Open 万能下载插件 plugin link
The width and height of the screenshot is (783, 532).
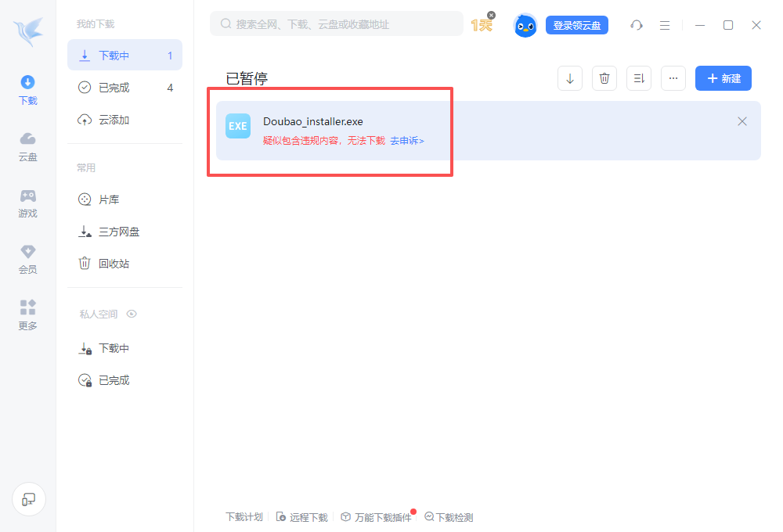[x=377, y=517]
